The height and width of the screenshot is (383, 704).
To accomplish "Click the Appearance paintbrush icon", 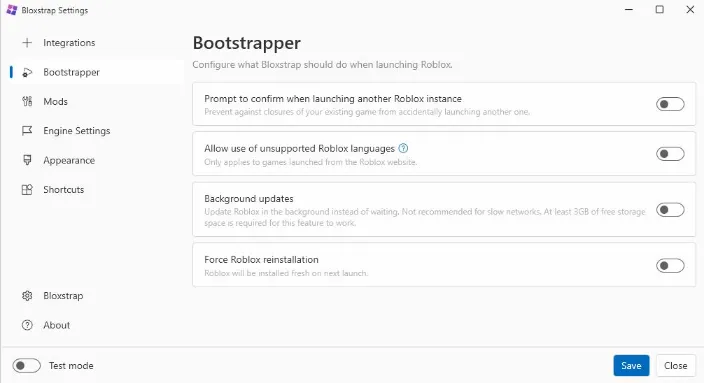I will point(27,160).
